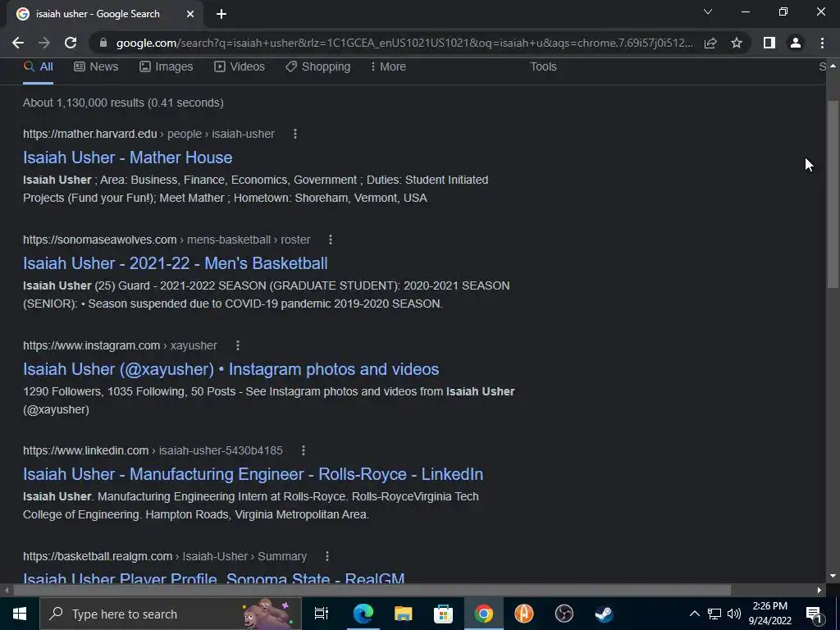This screenshot has height=630, width=840.
Task: Share this page using the share icon
Action: tap(710, 43)
